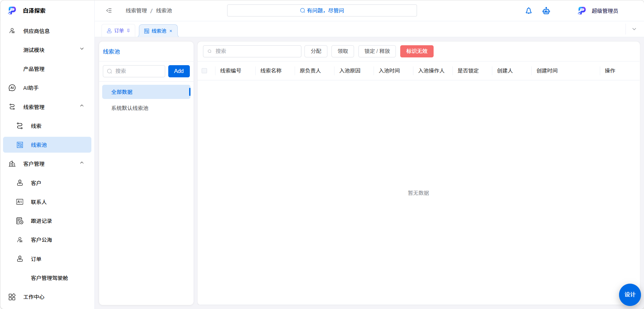This screenshot has width=644, height=309.
Task: Click the 线索池 sidebar icon
Action: (x=20, y=145)
